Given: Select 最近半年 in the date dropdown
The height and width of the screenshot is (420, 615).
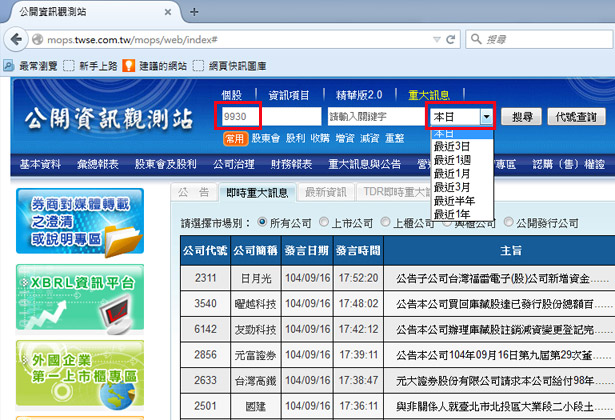Looking at the screenshot, I should (x=453, y=200).
